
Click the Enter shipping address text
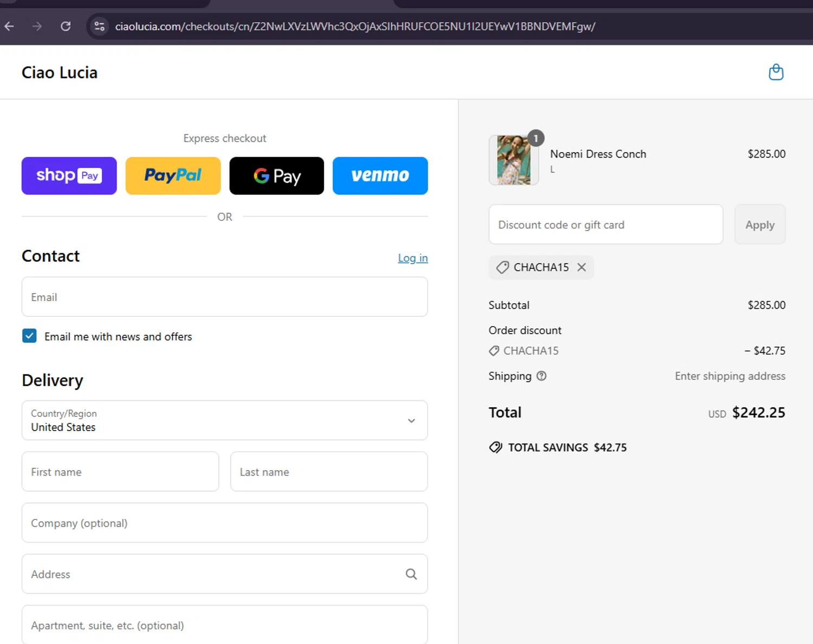[x=730, y=376]
